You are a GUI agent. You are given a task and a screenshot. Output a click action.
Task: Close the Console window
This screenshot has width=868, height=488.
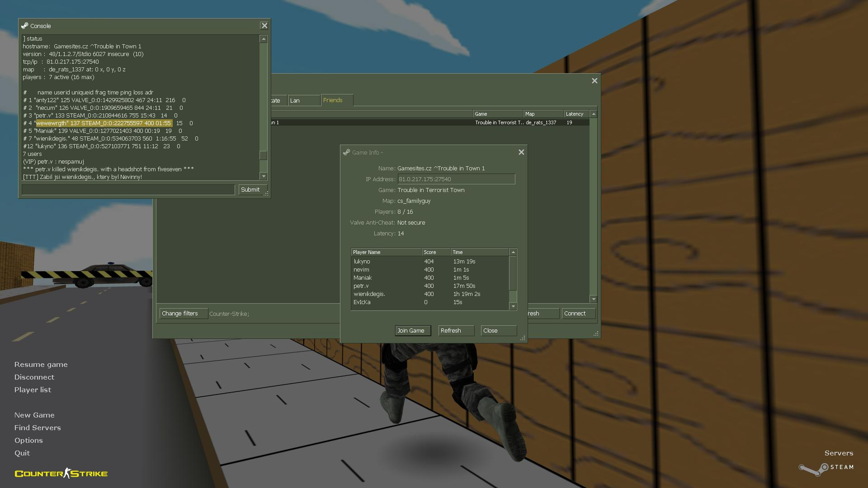click(264, 26)
